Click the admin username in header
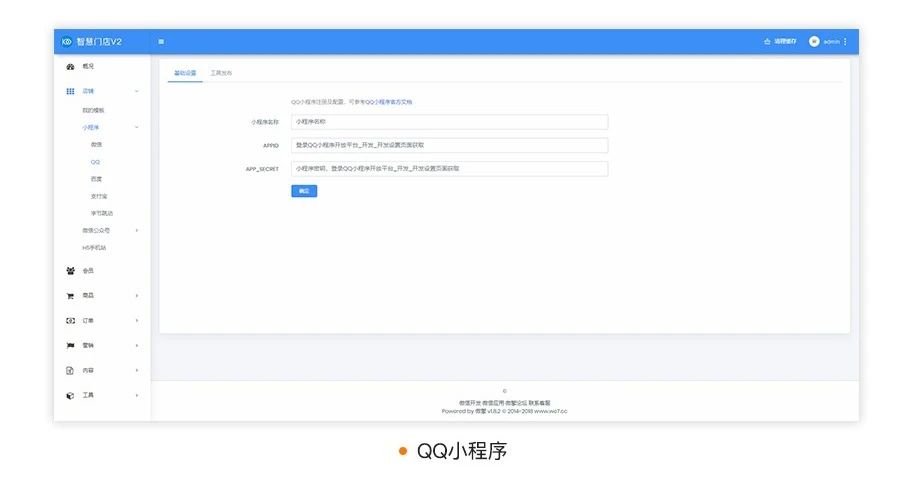Image resolution: width=905 pixels, height=485 pixels. point(831,42)
